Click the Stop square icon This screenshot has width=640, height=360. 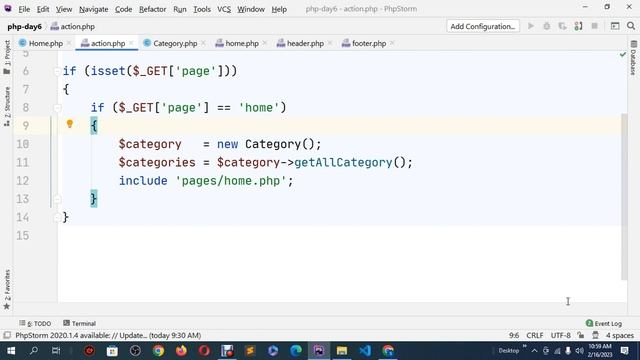595,26
